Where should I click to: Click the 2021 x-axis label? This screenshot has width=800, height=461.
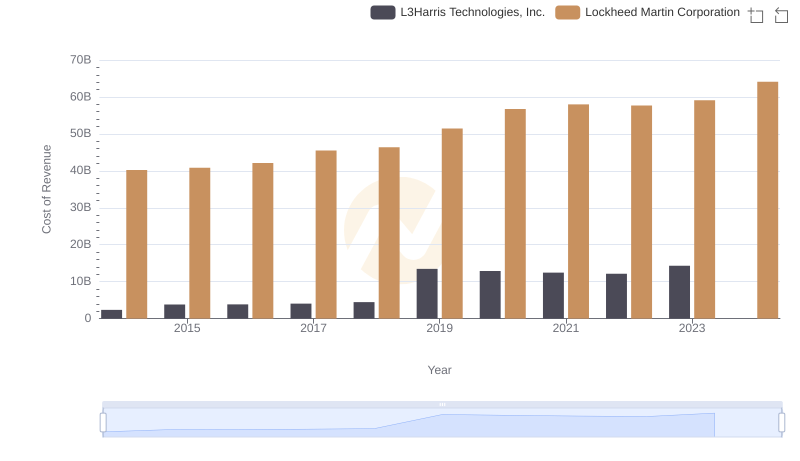[x=565, y=328]
